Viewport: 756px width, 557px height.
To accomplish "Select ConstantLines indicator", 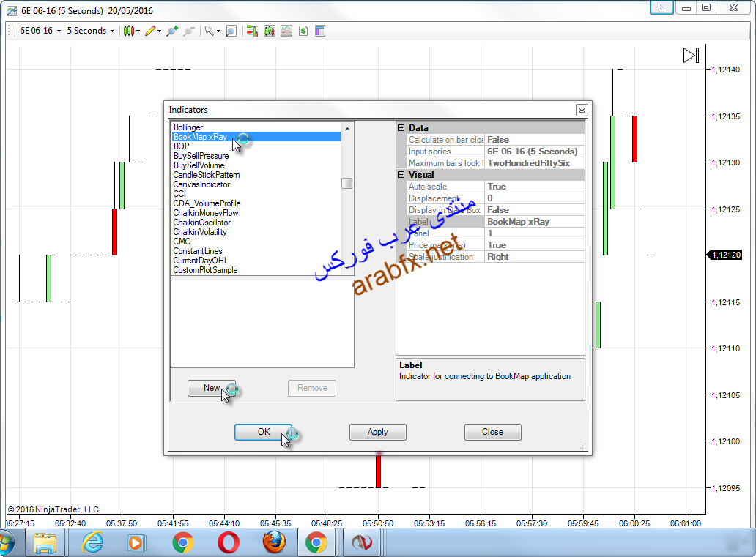I will click(x=256, y=251).
